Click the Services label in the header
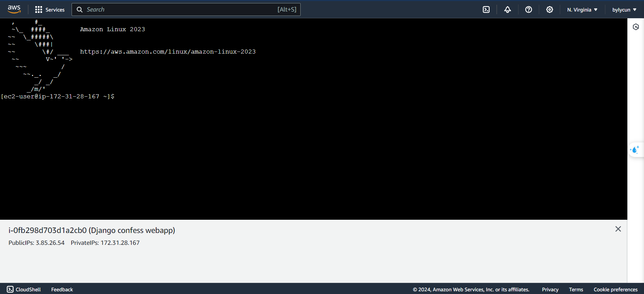Image resolution: width=644 pixels, height=294 pixels. (x=55, y=10)
